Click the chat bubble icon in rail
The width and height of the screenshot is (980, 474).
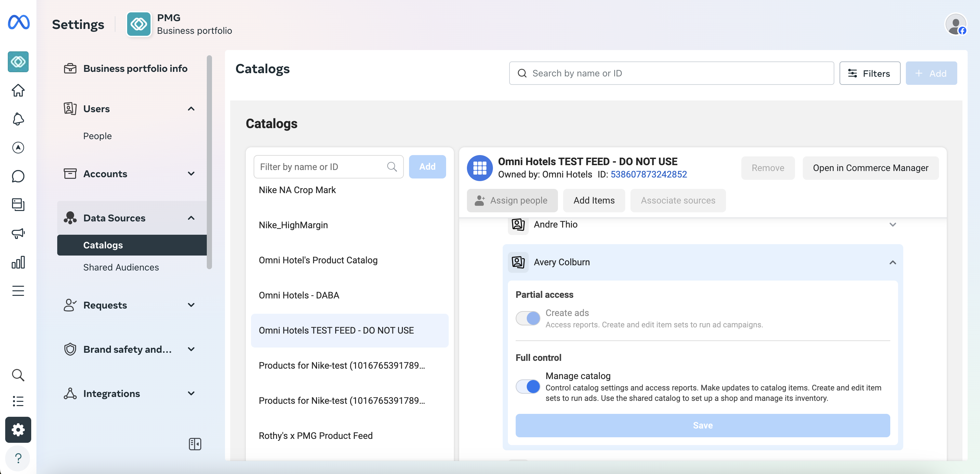(18, 176)
